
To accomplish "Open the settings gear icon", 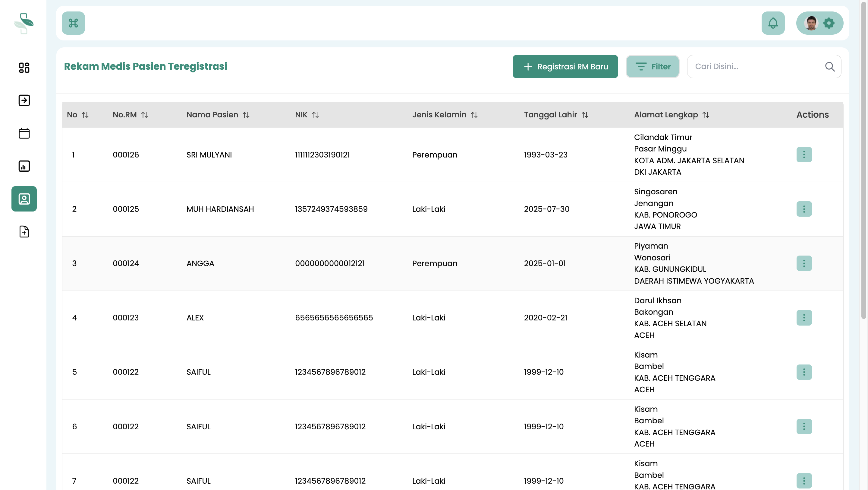I will (829, 23).
